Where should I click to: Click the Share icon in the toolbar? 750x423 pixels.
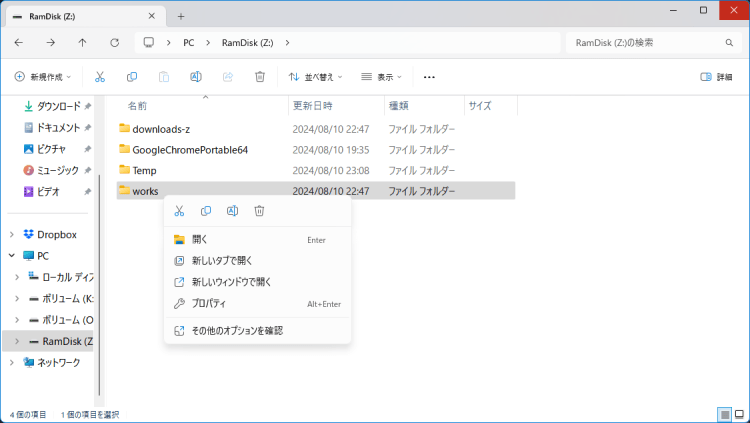(228, 77)
